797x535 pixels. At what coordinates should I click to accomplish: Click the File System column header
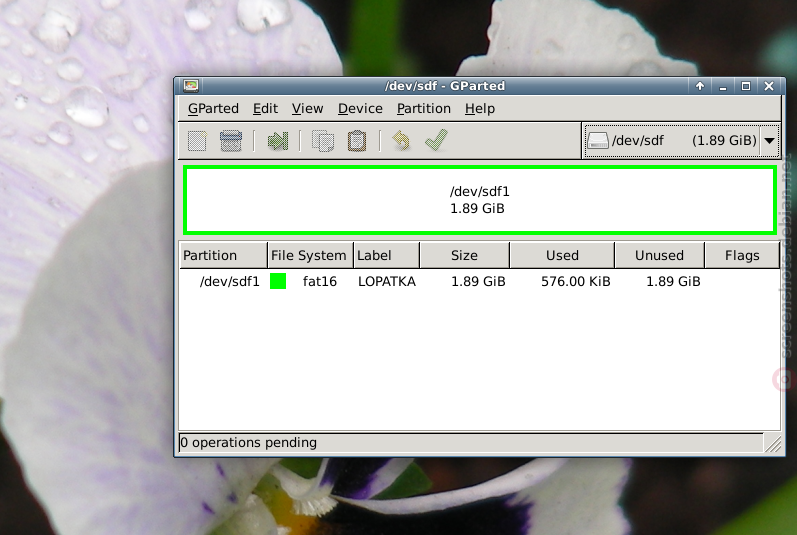point(310,255)
